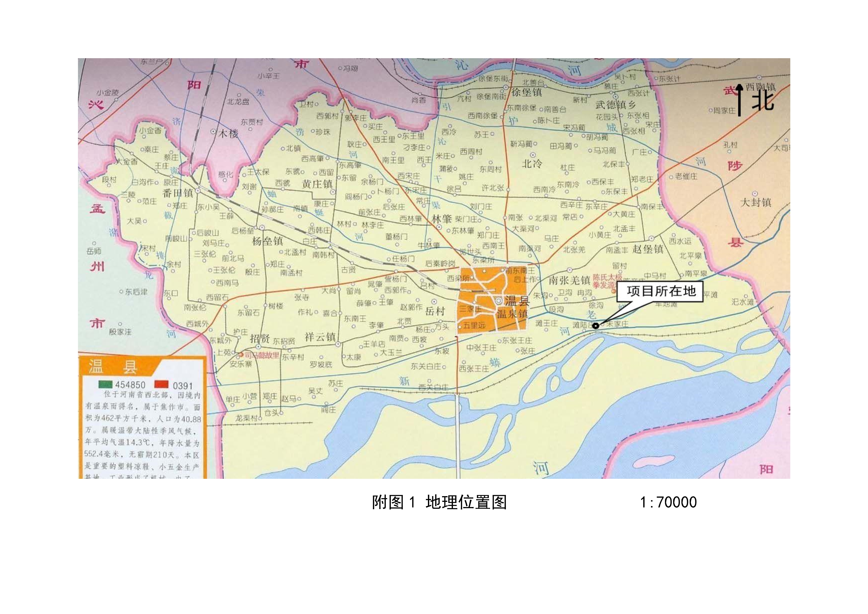Viewport: 868px width, 614px height.
Task: Click the 黄庄镇 town label
Action: click(317, 184)
